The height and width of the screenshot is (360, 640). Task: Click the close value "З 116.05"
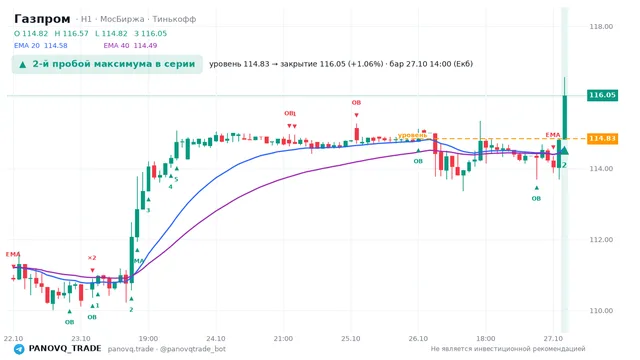tap(151, 33)
